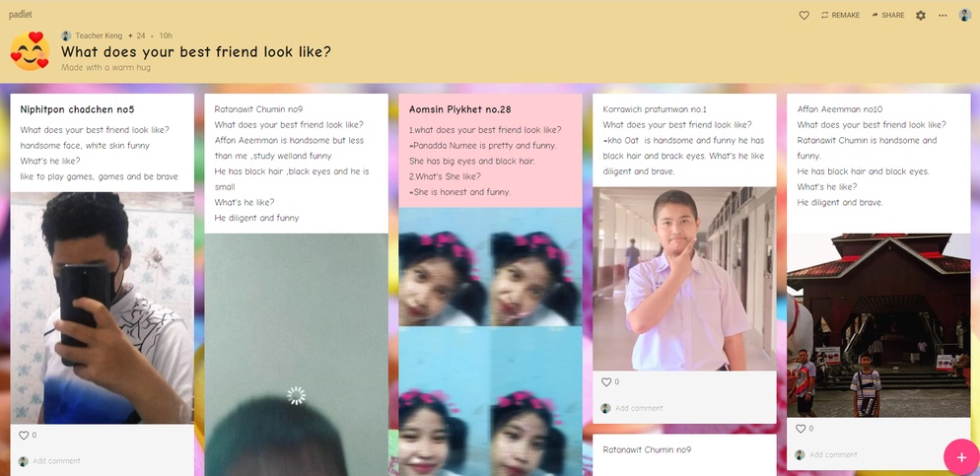Click the text 'Ratanawit Chumin no9' in the second column
Screen dimensions: 980x476
click(258, 109)
